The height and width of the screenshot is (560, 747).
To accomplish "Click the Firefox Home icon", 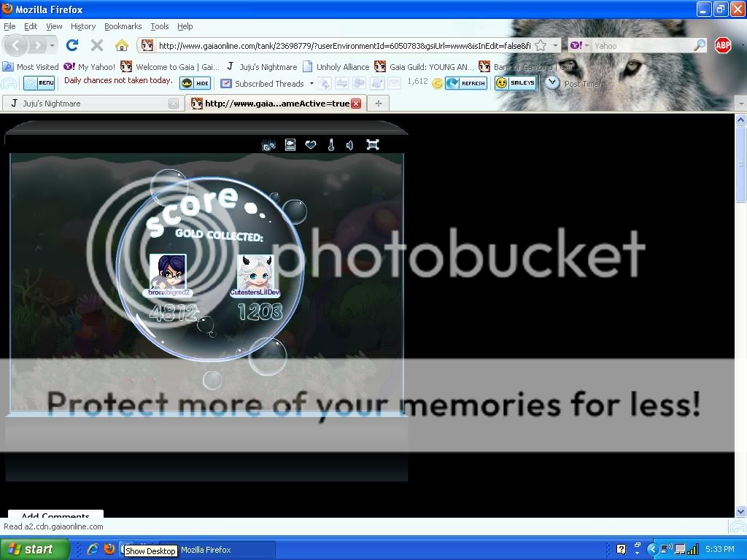I will [121, 44].
